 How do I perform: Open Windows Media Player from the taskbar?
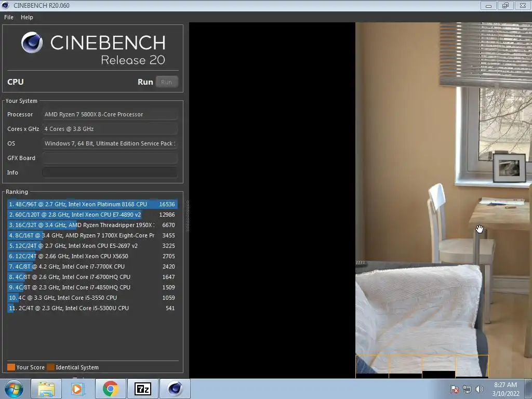[x=77, y=389]
